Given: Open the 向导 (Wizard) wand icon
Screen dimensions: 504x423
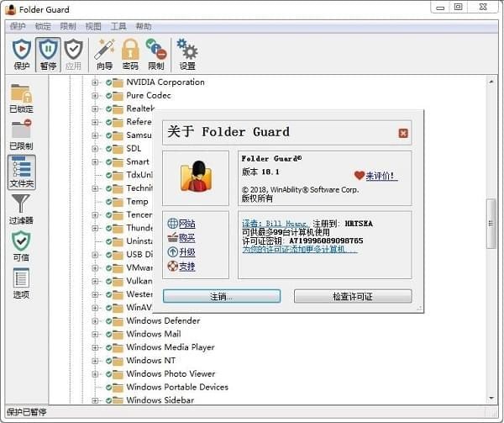Looking at the screenshot, I should pos(104,50).
